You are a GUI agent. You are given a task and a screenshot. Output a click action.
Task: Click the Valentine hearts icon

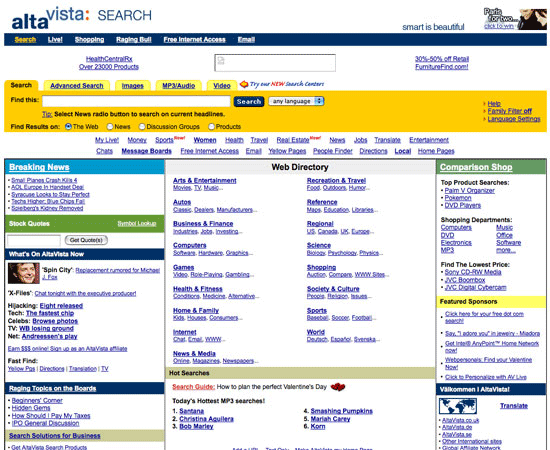pos(338,387)
